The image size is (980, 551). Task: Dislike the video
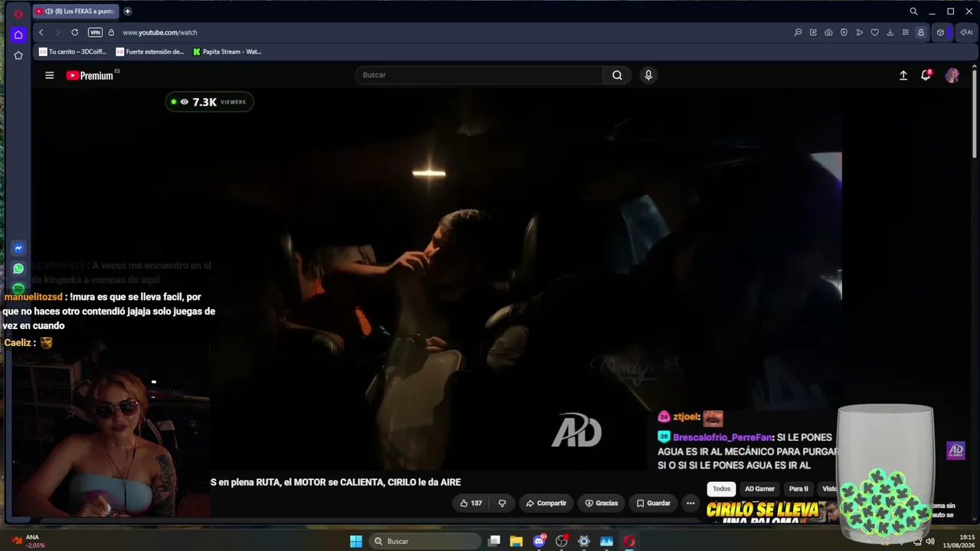pos(502,503)
